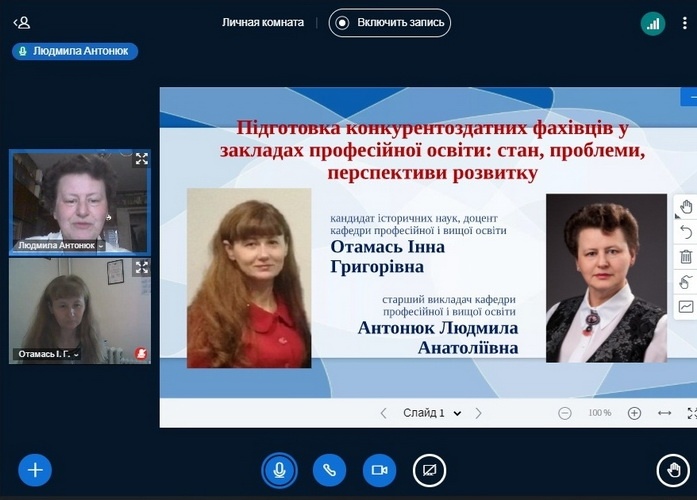This screenshot has width=697, height=500.
Task: Select the pan hand whiteboard tool
Action: click(x=686, y=207)
